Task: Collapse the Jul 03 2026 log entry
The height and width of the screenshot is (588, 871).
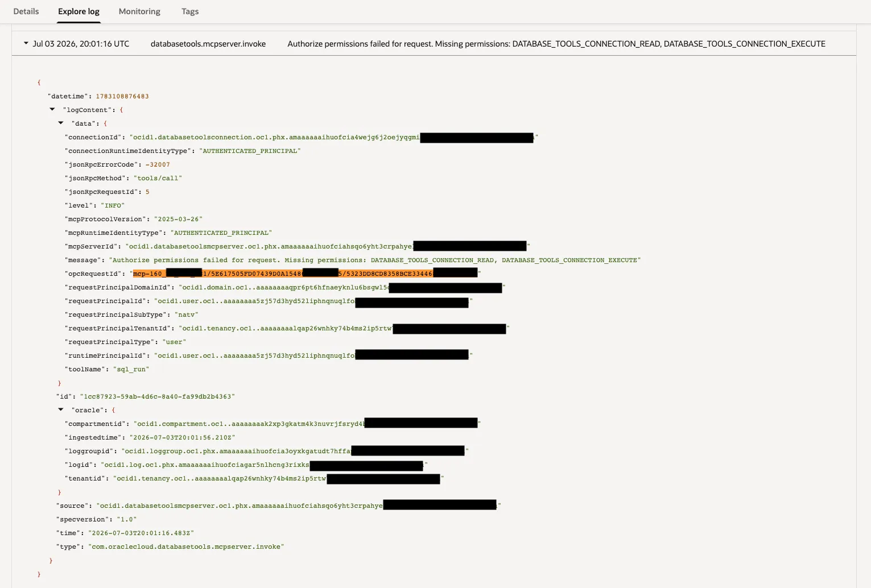Action: coord(26,43)
